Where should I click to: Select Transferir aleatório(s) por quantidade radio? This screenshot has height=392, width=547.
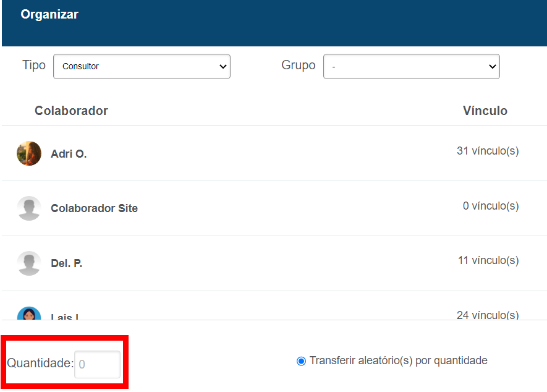point(301,361)
